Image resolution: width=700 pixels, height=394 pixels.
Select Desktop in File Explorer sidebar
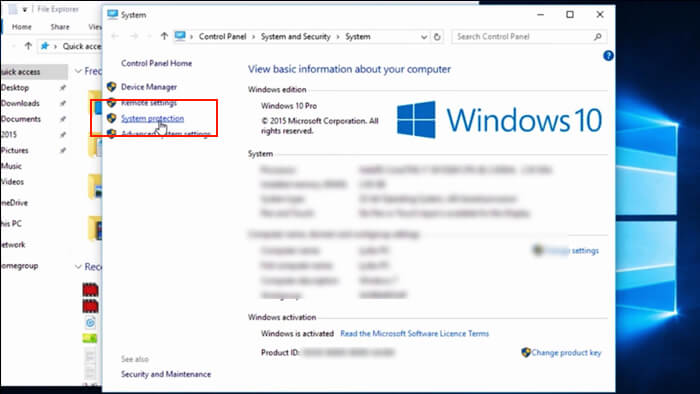(15, 87)
